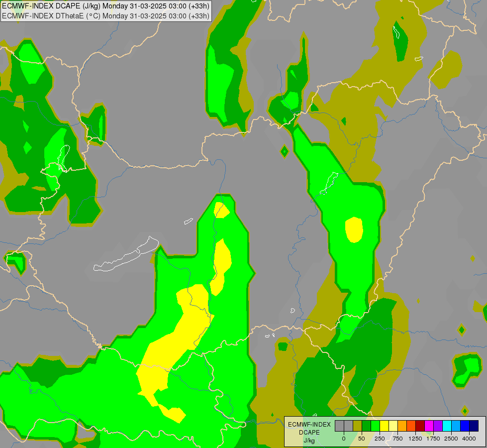Click the ECMWF-INDEX DCAPE (J/kg) title line
487x448 pixels.
[105, 6]
